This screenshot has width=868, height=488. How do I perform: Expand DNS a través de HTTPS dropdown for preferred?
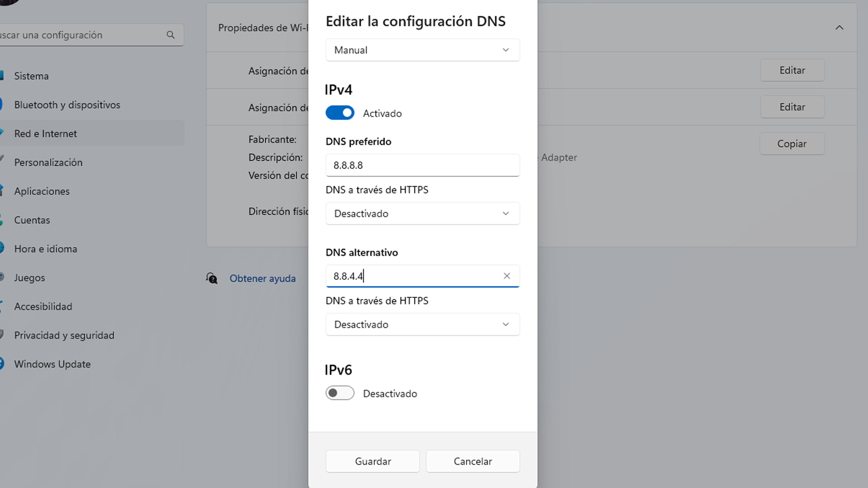tap(422, 213)
